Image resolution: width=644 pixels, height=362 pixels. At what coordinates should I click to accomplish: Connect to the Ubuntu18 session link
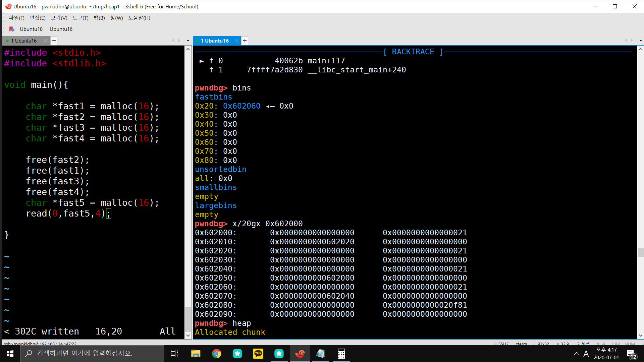[x=31, y=29]
